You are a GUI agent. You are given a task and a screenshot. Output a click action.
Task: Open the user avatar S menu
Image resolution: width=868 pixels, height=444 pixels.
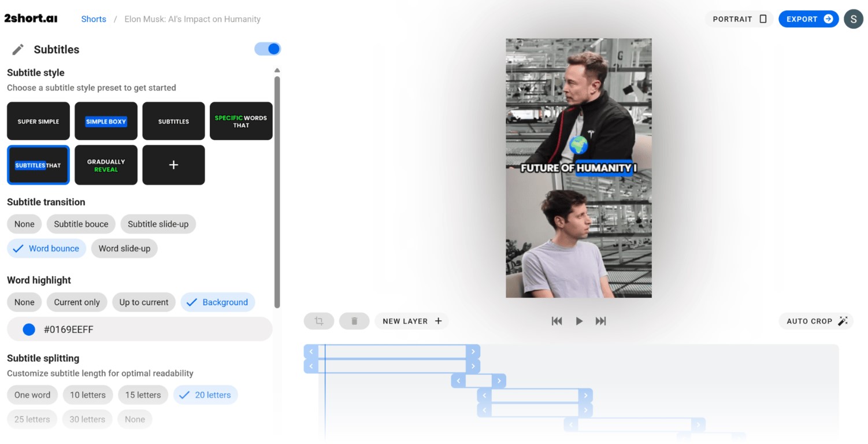coord(853,19)
